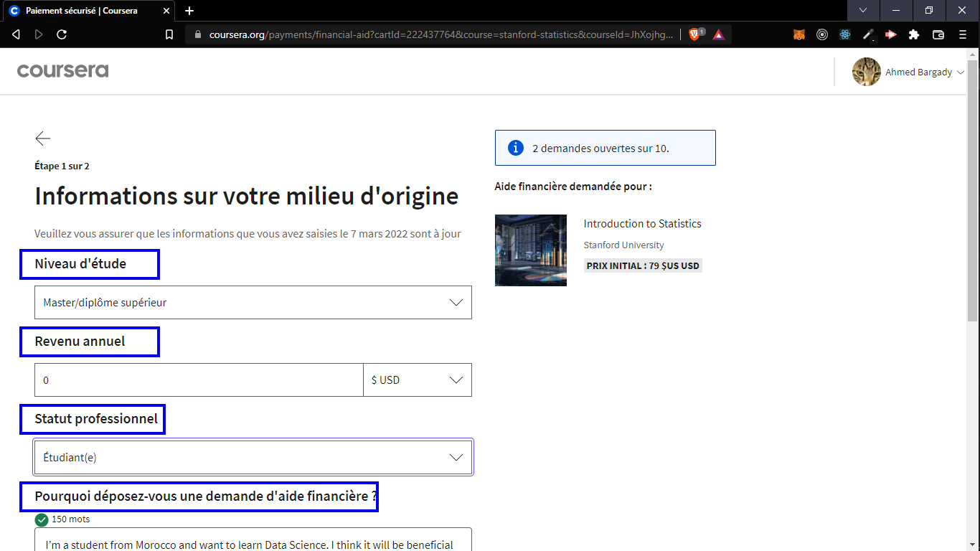This screenshot has height=551, width=980.
Task: Click the '150 mots' word count
Action: click(71, 519)
